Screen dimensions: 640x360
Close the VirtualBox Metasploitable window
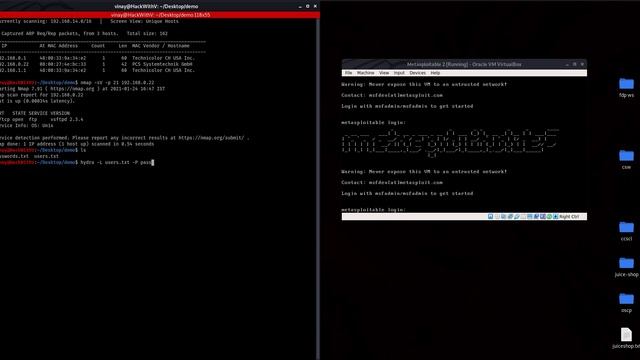click(582, 64)
